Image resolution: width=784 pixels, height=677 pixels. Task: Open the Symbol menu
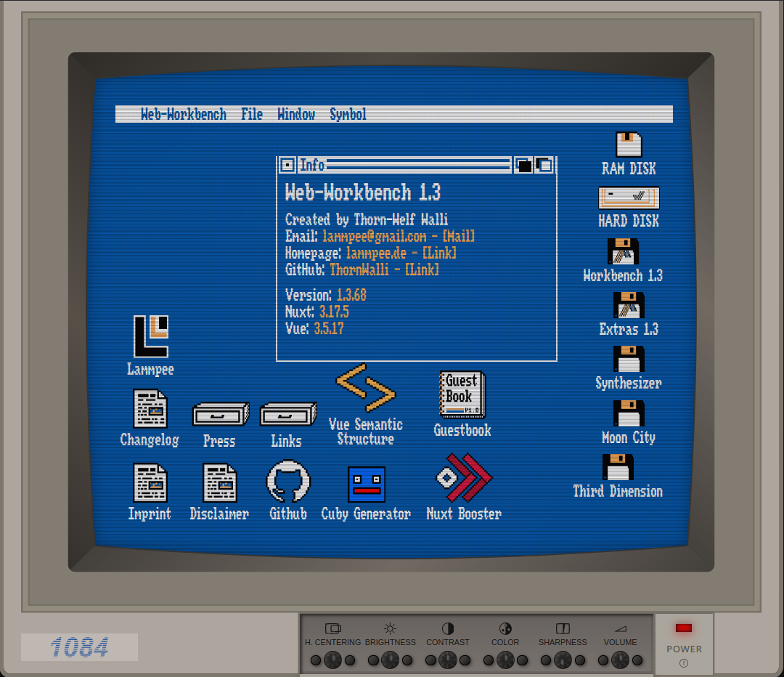[x=348, y=115]
